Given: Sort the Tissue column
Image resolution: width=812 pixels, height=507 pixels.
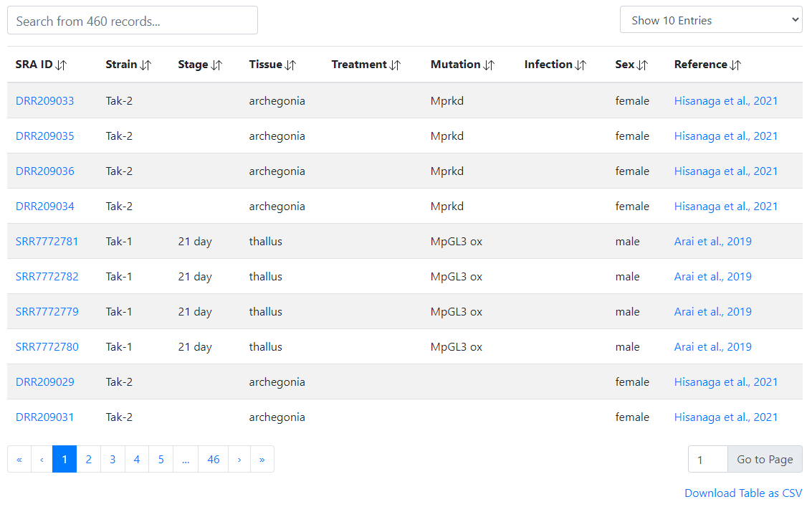Looking at the screenshot, I should tap(290, 65).
